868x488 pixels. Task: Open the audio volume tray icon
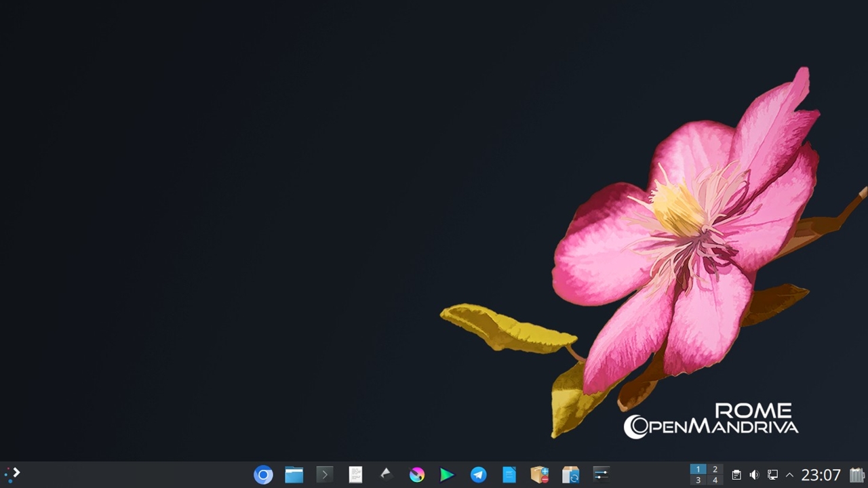[x=754, y=475]
